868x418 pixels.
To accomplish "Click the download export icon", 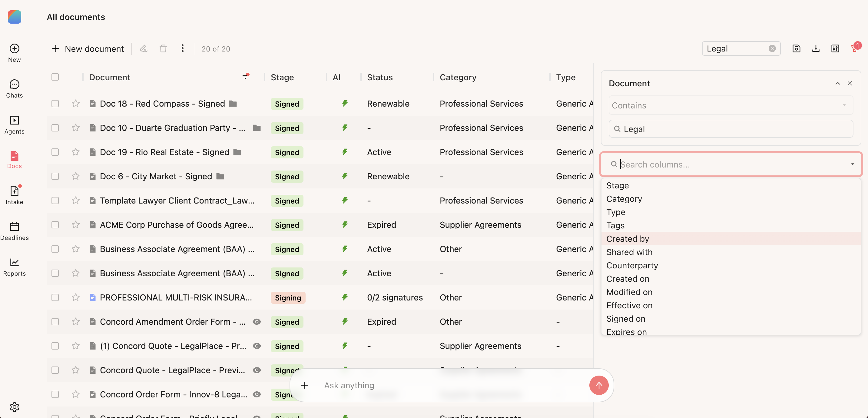I will point(815,48).
